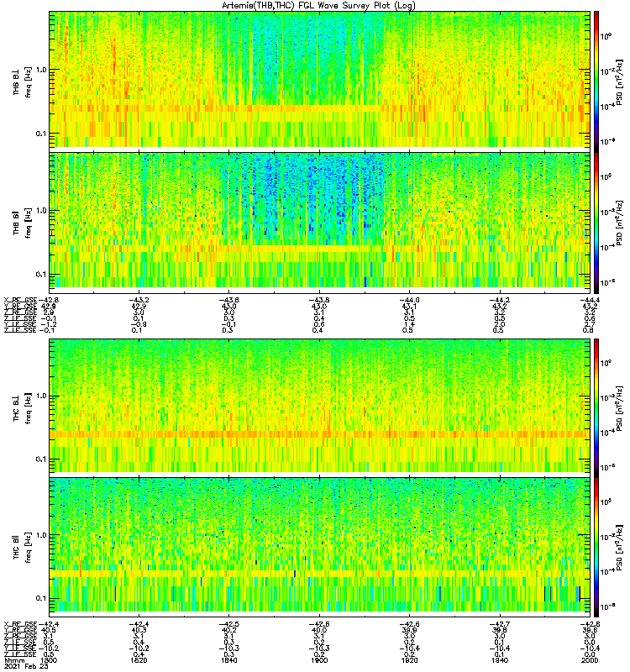Click the THB X_RE_GSE value '-43.2'
Image resolution: width=630 pixels, height=672 pixels.
[x=139, y=300]
